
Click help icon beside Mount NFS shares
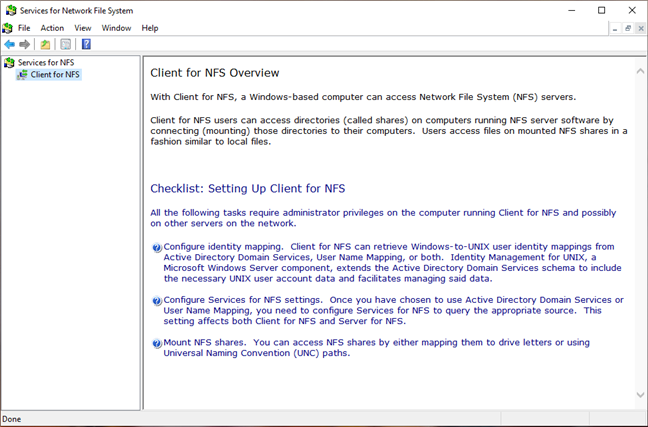156,344
